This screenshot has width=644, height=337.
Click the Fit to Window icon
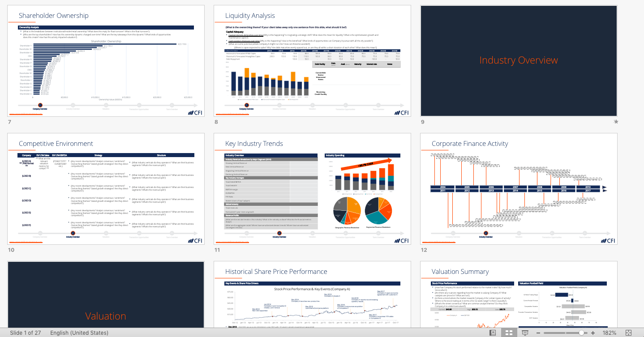point(628,333)
